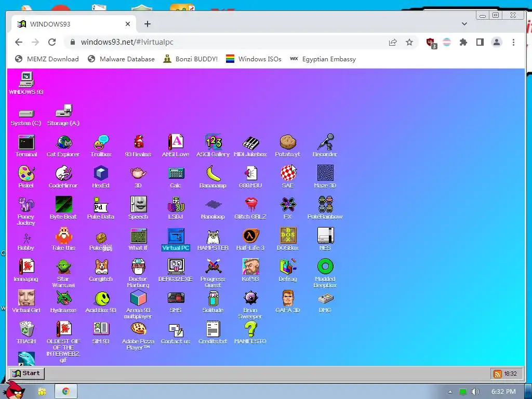Screen dimensions: 532x399
Task: Open ANSI Love icon
Action: [x=176, y=145]
